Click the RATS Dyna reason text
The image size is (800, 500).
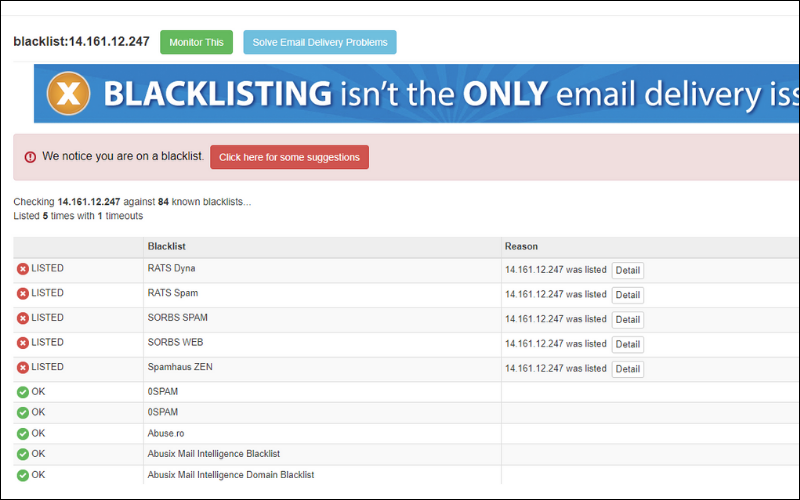556,270
